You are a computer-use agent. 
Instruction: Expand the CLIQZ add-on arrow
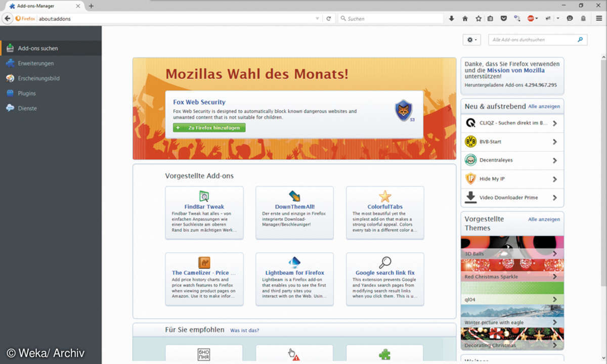[x=555, y=123]
